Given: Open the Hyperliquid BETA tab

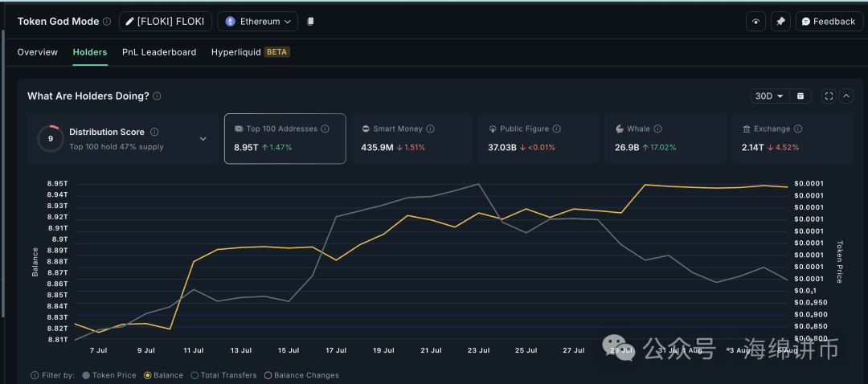Looking at the screenshot, I should point(251,52).
